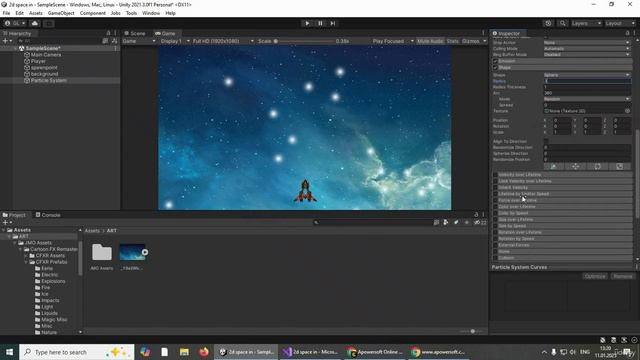This screenshot has height=360, width=640.
Task: Open the Play Focused dropdown
Action: (393, 41)
